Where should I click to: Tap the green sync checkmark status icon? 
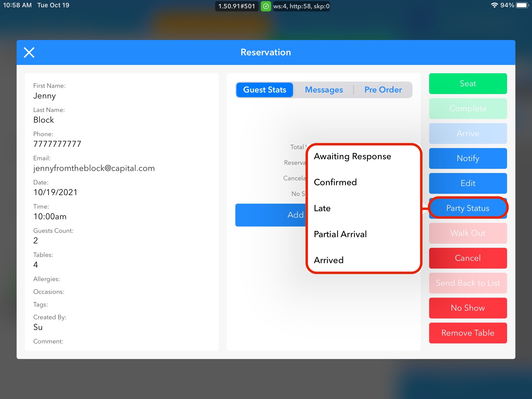pyautogui.click(x=266, y=6)
